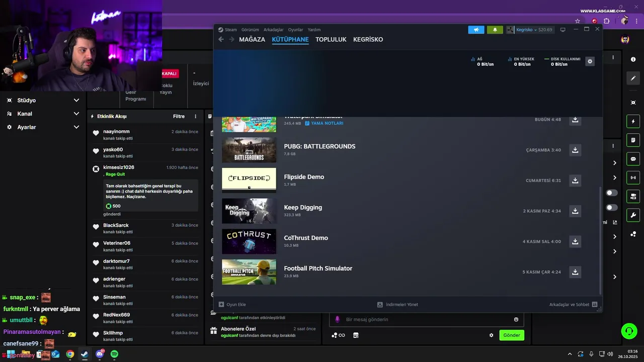
Task: Click Abonelere Özel activity entry
Action: coord(263,332)
